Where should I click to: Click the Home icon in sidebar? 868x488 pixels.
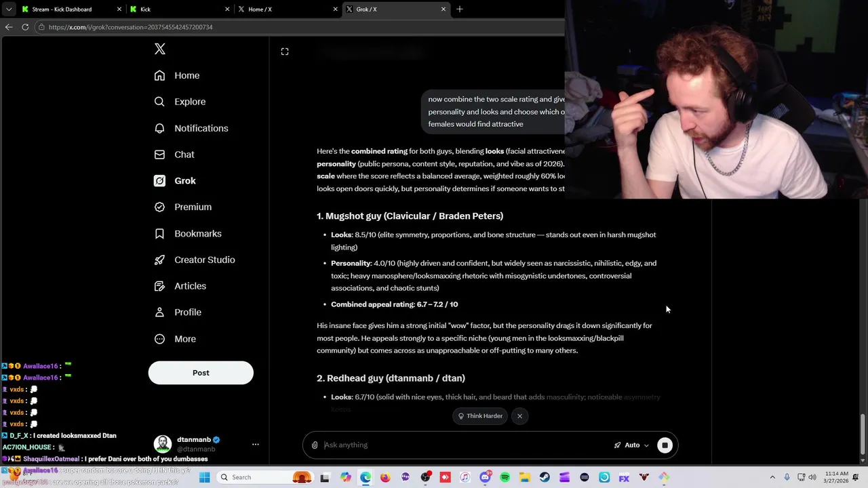click(159, 75)
